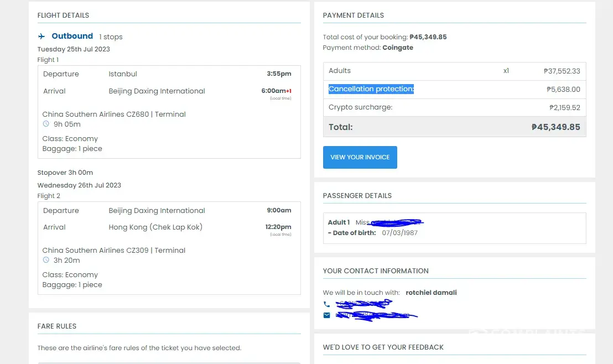This screenshot has height=364, width=613.
Task: Select the Outbound heading text
Action: click(72, 36)
